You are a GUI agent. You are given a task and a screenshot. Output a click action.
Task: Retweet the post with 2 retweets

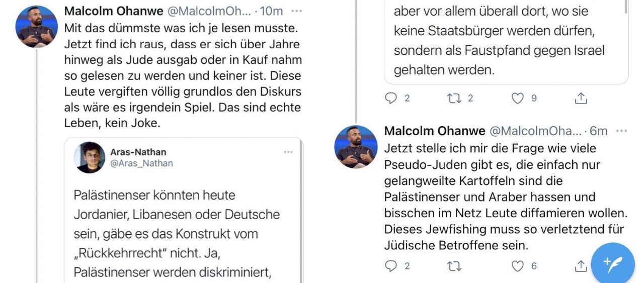pos(454,99)
